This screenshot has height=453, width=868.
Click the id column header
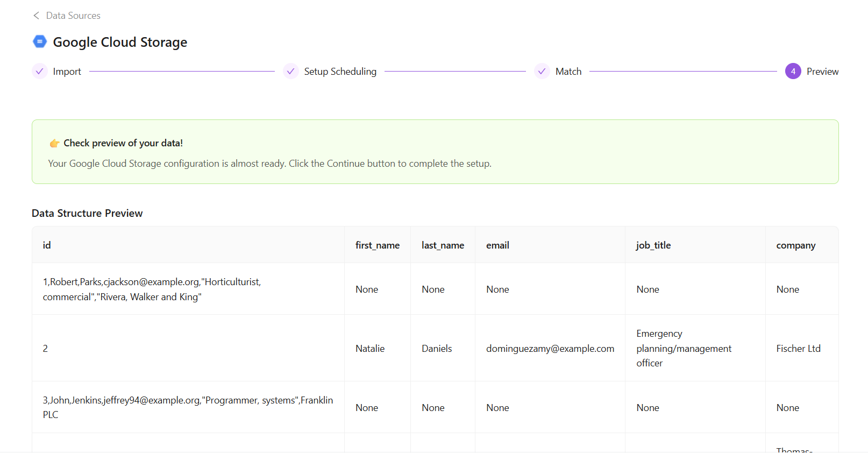pyautogui.click(x=47, y=245)
